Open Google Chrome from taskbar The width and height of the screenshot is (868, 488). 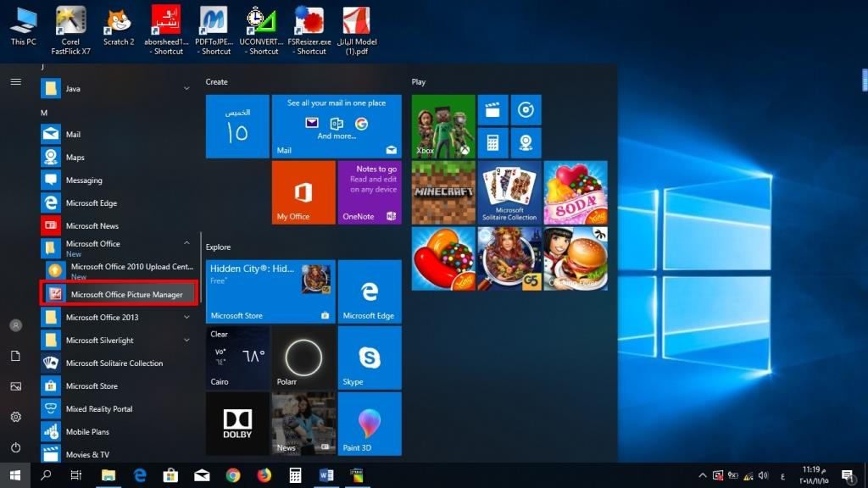point(233,475)
